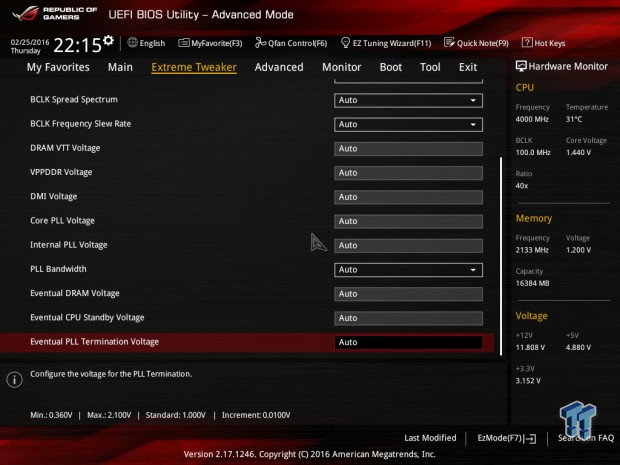Open Quick Note(F9)
This screenshot has height=465, width=620.
tap(476, 43)
